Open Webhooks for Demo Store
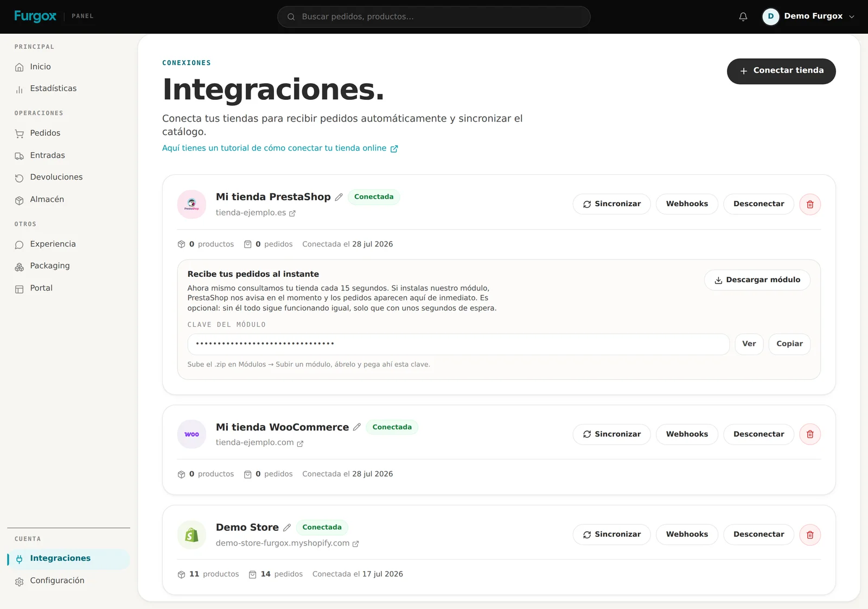 (687, 535)
